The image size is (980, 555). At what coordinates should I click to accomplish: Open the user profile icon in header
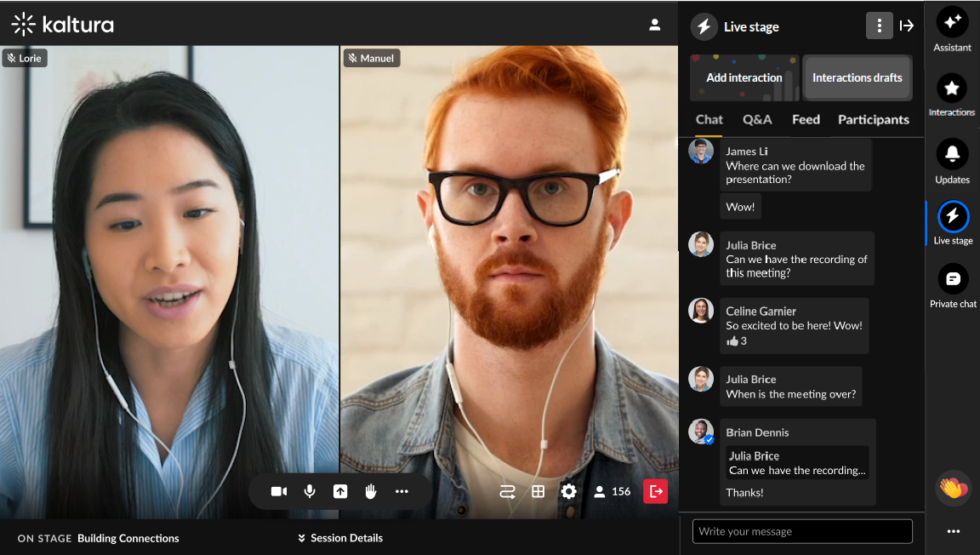654,25
